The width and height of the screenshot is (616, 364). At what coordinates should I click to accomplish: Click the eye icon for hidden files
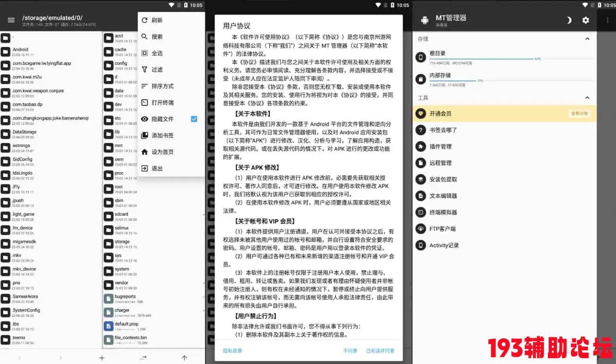(144, 119)
